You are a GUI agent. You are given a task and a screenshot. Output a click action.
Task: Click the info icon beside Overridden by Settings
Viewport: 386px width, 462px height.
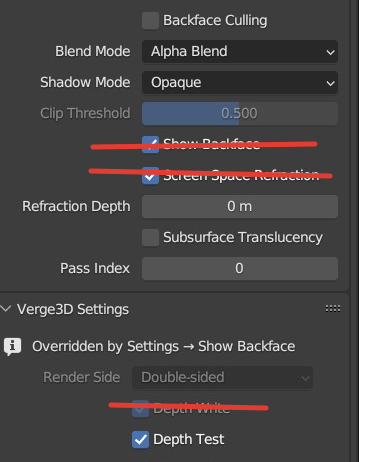pyautogui.click(x=13, y=346)
